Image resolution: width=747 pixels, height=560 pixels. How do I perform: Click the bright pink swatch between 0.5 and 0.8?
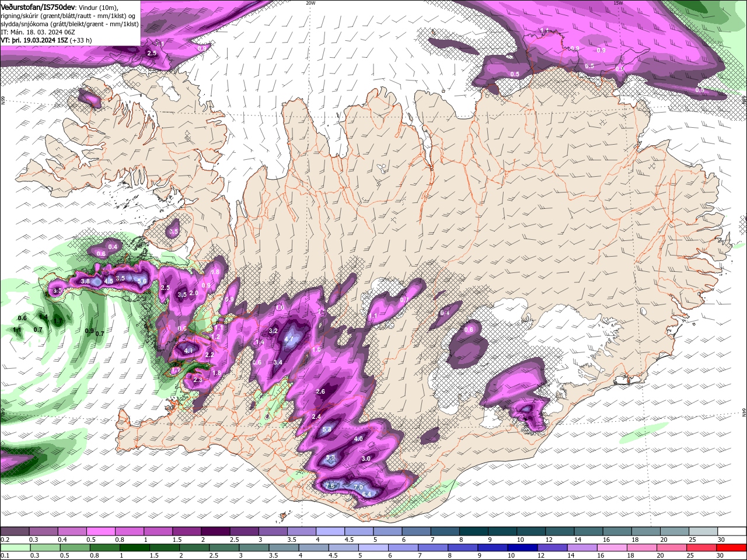point(100,531)
